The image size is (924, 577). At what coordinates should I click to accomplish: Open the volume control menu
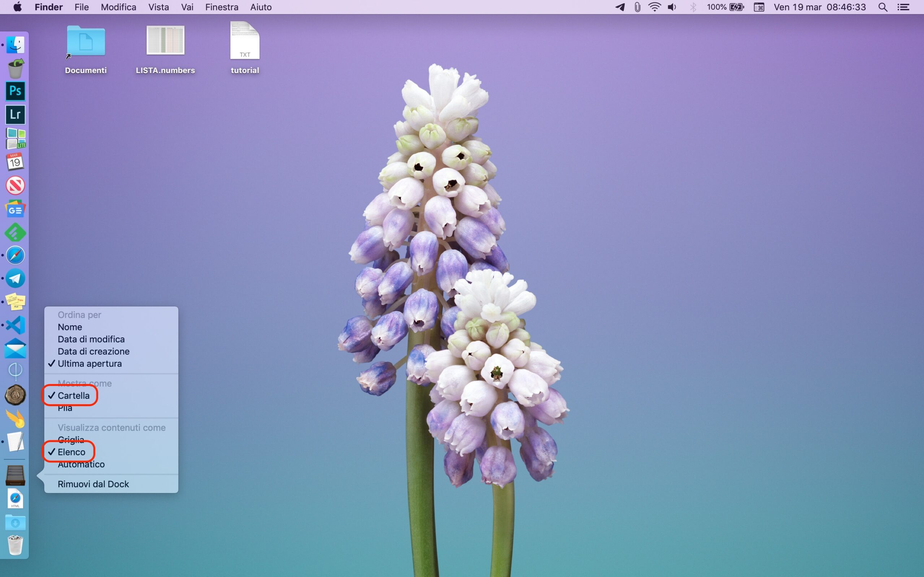[x=672, y=7]
